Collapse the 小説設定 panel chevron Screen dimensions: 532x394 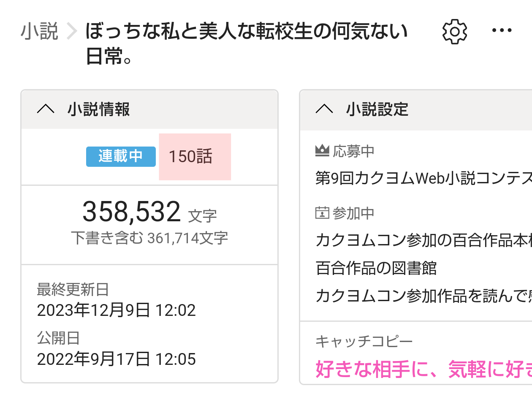pyautogui.click(x=324, y=109)
